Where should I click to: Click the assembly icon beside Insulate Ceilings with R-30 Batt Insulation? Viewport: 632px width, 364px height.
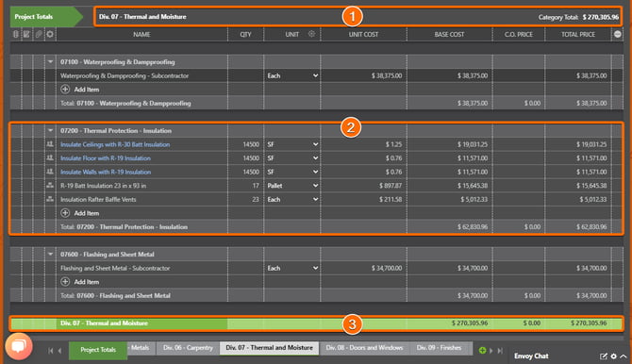tap(50, 144)
